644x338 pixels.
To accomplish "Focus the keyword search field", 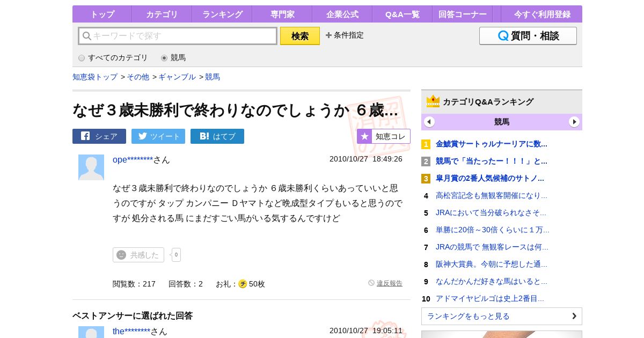I will tap(178, 36).
